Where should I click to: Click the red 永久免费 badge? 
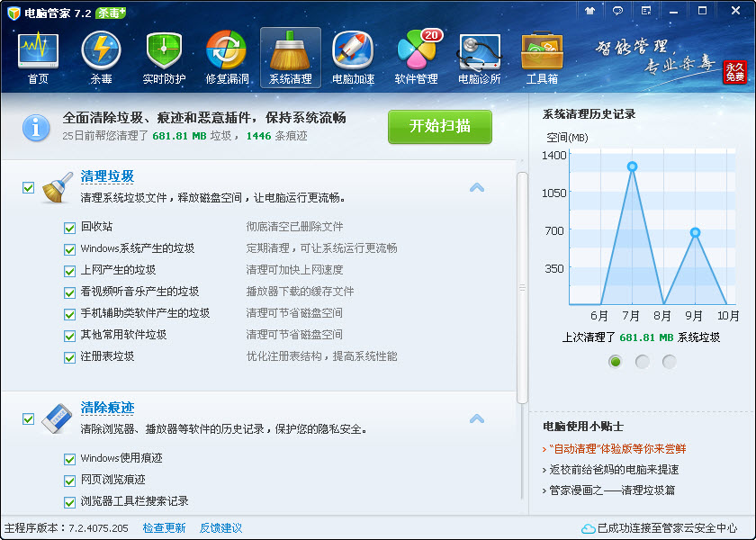tap(734, 72)
